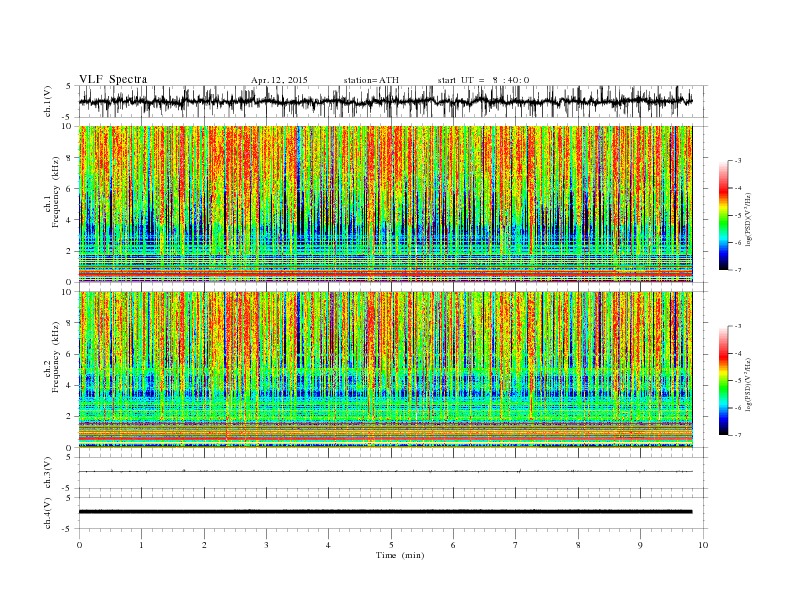This screenshot has height=612, width=792.
Task: Click the "station=ATH" label
Action: (x=371, y=80)
